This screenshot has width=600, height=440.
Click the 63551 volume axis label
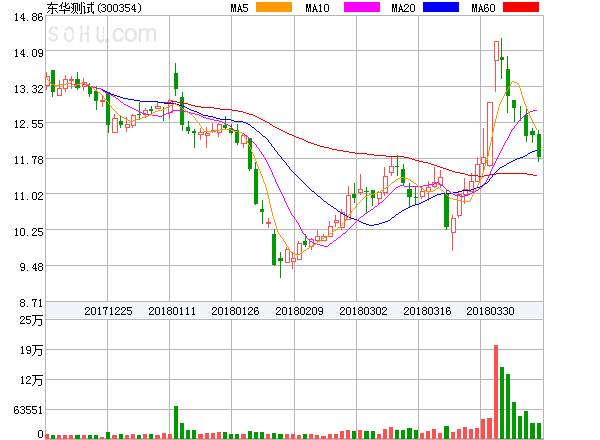(28, 410)
